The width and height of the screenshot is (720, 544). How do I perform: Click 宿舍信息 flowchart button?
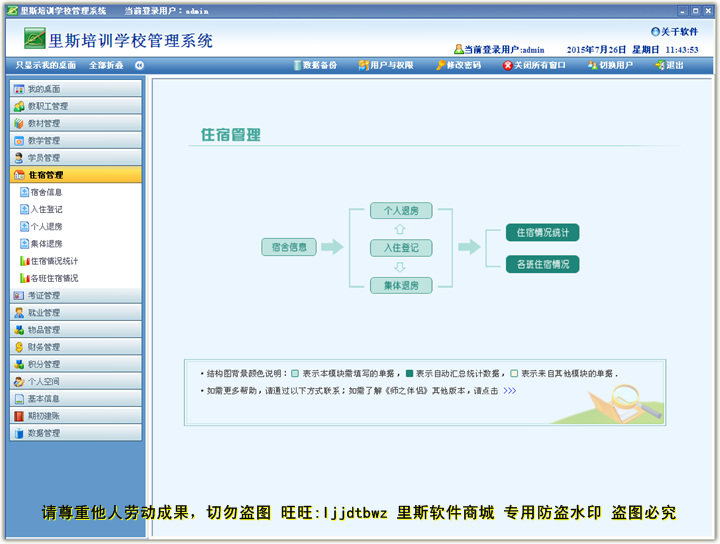tap(289, 247)
